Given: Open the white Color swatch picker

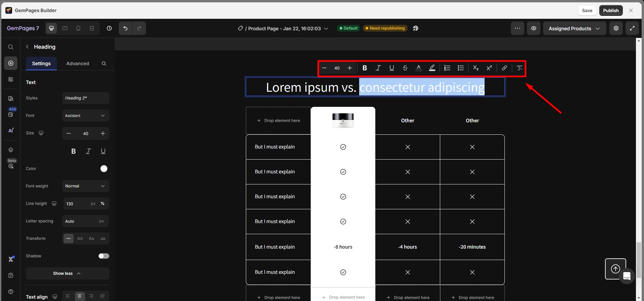Looking at the screenshot, I should click(104, 169).
